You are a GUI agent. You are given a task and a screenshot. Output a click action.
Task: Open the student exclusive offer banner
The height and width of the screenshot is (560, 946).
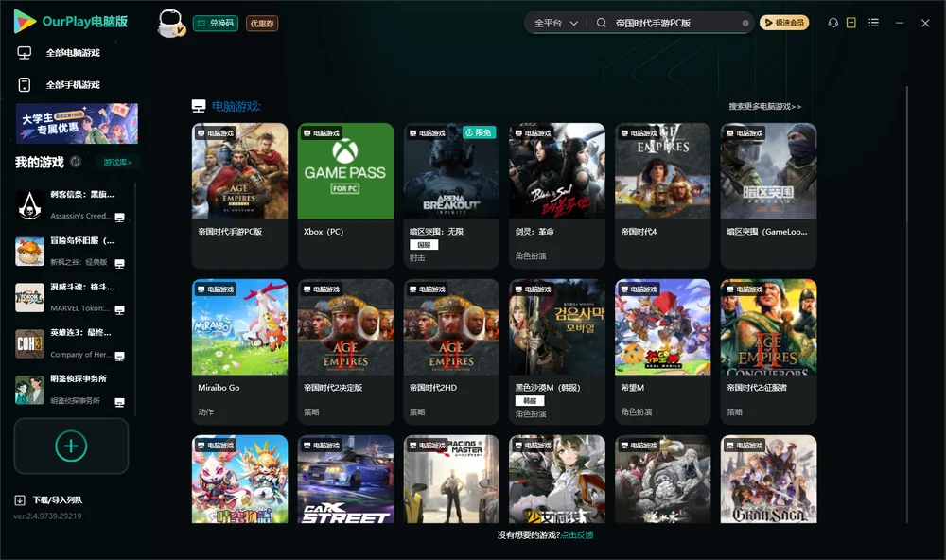(x=77, y=123)
